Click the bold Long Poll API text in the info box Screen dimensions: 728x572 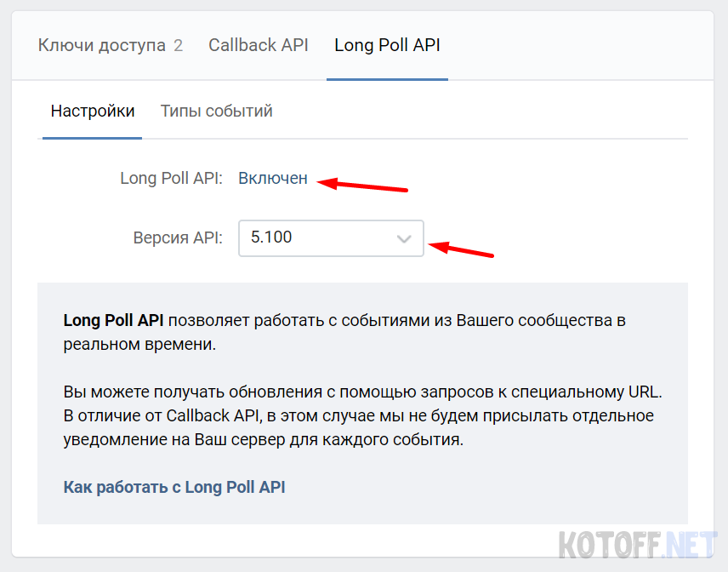tap(113, 321)
